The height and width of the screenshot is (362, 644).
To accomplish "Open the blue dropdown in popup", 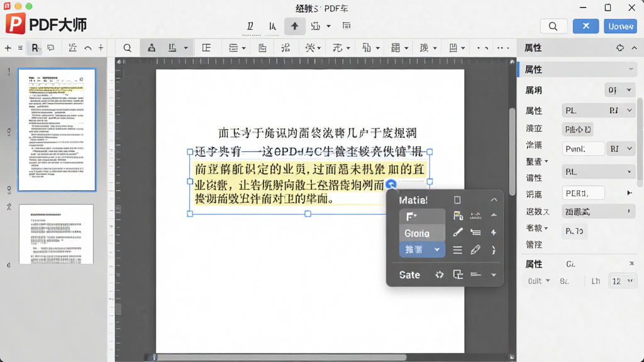I will (x=422, y=250).
